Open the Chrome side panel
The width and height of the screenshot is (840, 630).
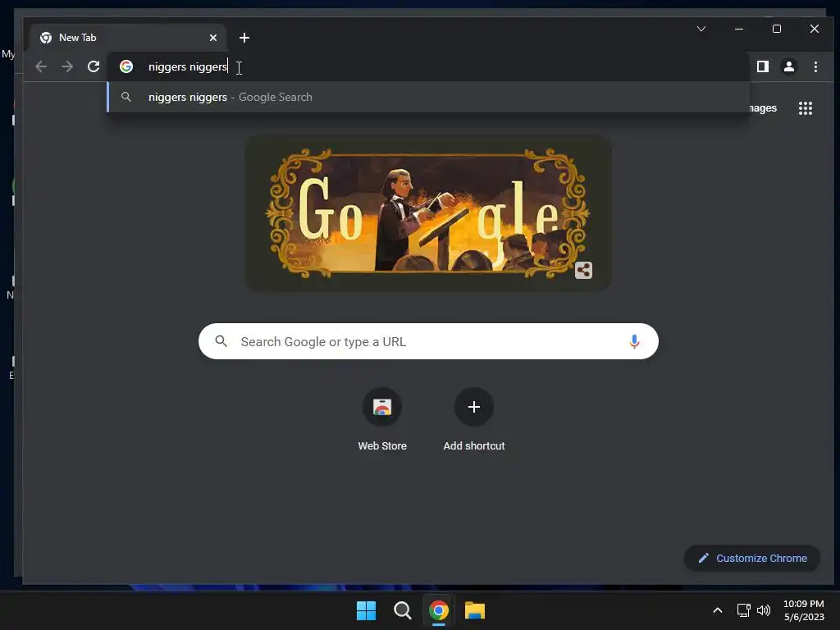click(763, 66)
